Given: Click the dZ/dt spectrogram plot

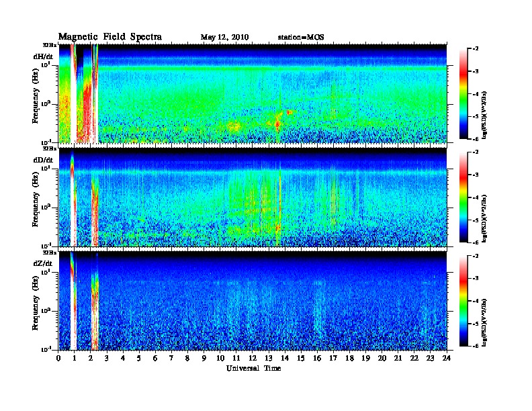Looking at the screenshot, I should coord(253,301).
